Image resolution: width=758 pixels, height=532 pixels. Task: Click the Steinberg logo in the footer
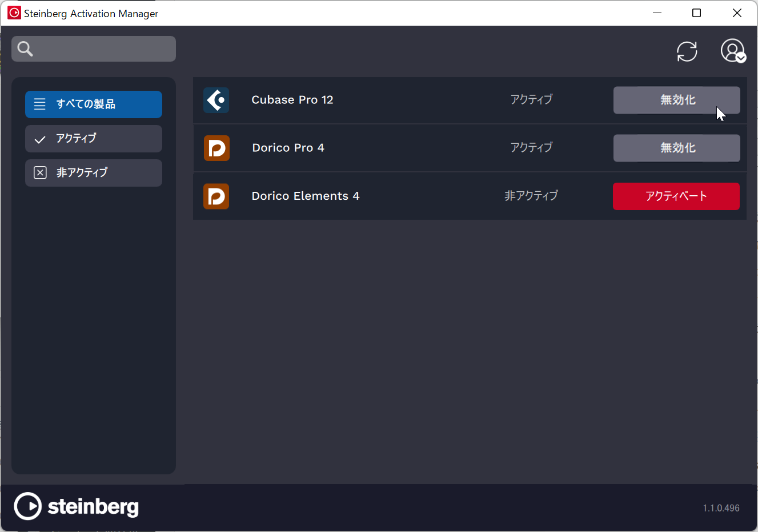(77, 506)
